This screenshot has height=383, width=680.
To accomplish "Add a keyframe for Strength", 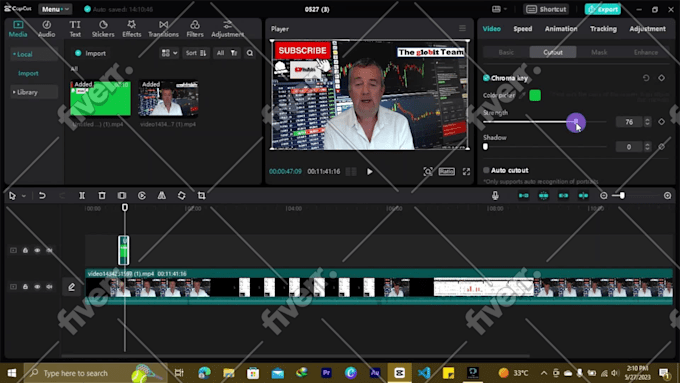I will click(x=661, y=122).
